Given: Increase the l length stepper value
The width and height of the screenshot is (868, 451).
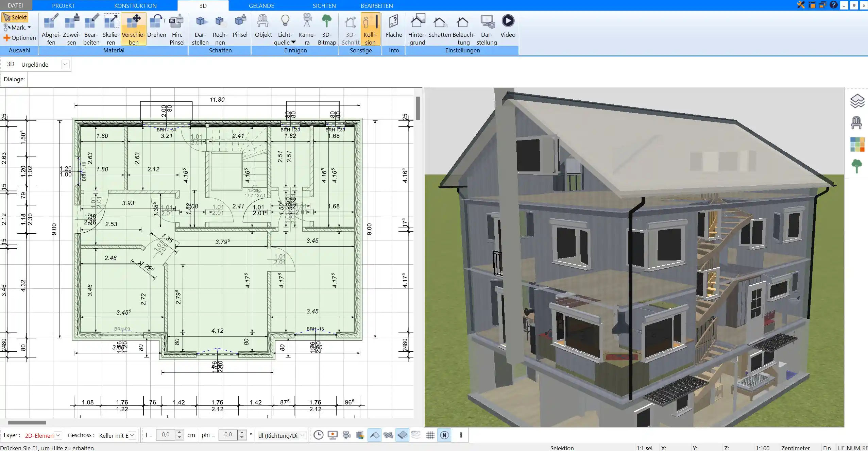Looking at the screenshot, I should point(180,433).
